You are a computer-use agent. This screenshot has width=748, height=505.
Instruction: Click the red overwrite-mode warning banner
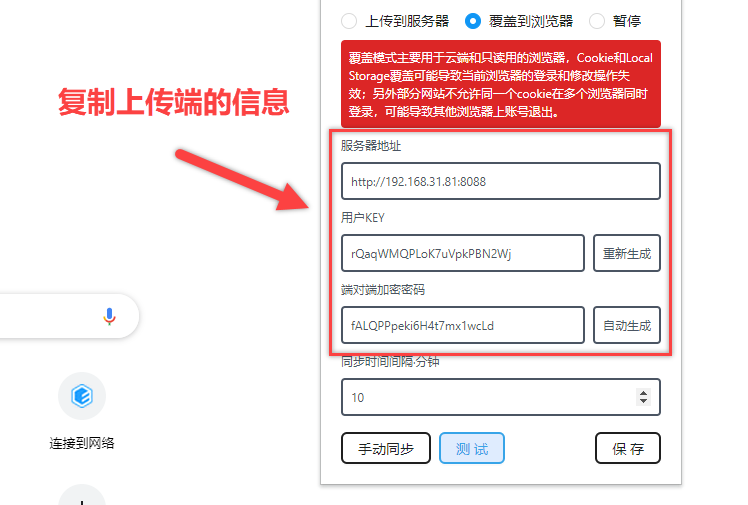[501, 84]
